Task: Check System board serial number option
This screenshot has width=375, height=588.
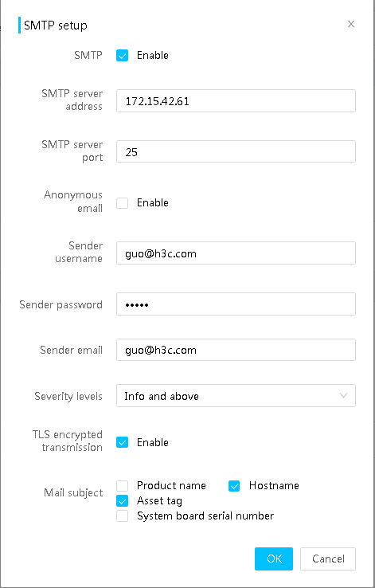Action: point(122,516)
